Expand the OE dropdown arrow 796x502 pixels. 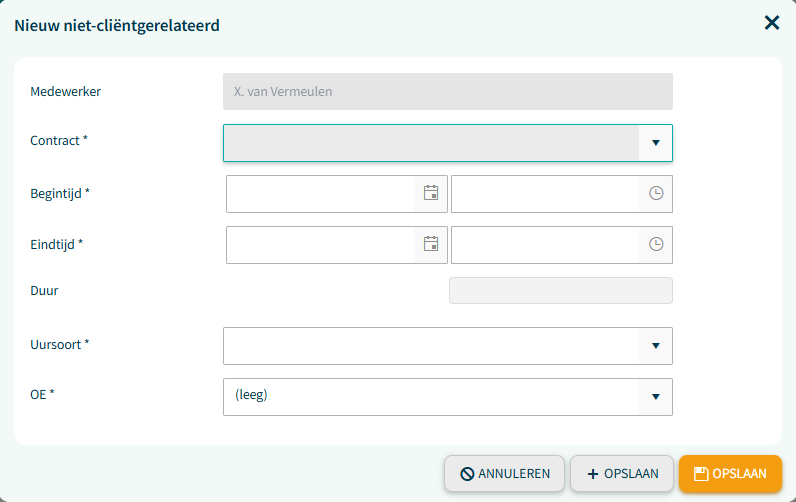click(x=655, y=396)
